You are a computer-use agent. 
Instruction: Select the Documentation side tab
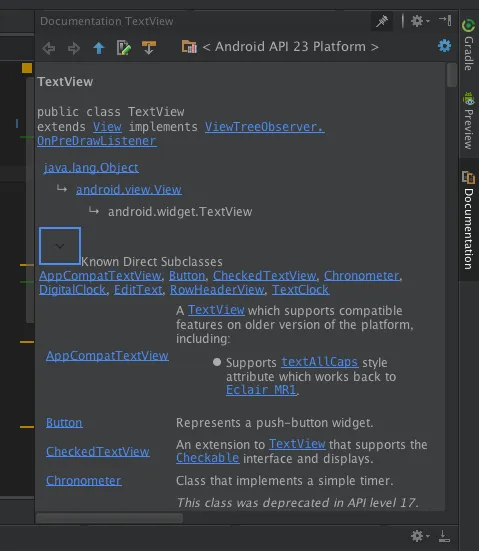(468, 220)
